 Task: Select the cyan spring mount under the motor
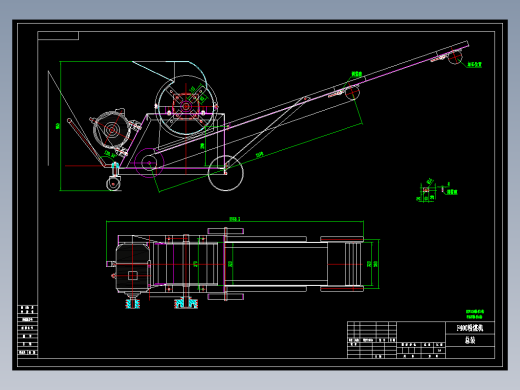coord(133,304)
